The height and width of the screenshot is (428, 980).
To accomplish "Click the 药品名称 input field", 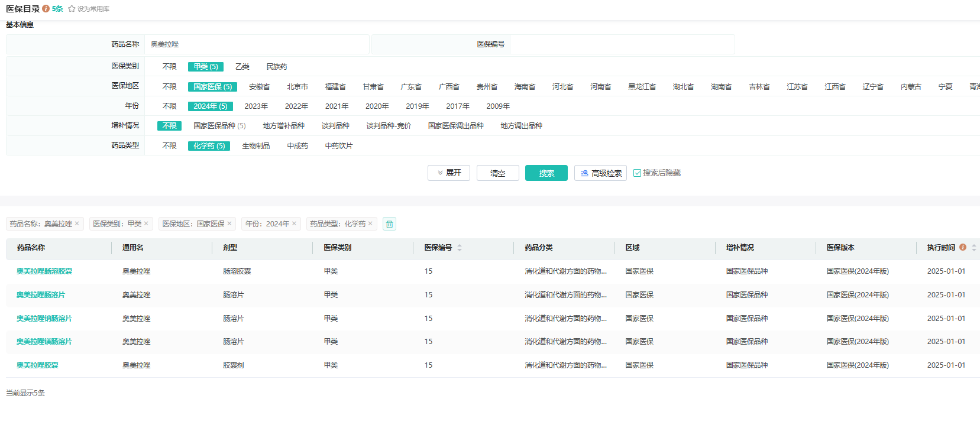I will coord(257,44).
